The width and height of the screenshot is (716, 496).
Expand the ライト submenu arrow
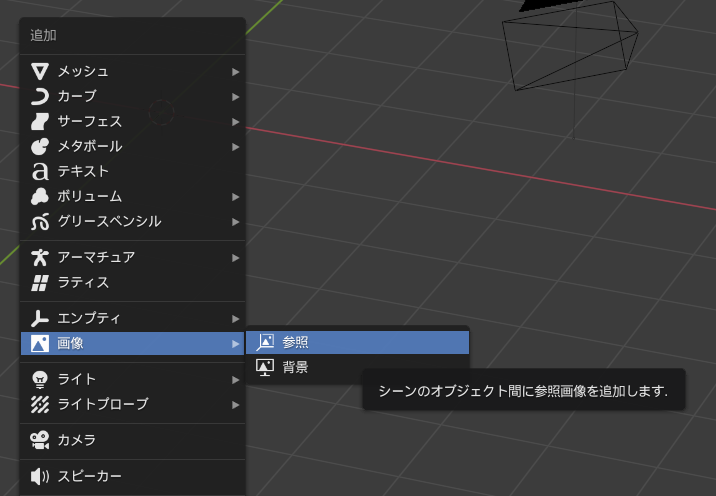pyautogui.click(x=235, y=380)
